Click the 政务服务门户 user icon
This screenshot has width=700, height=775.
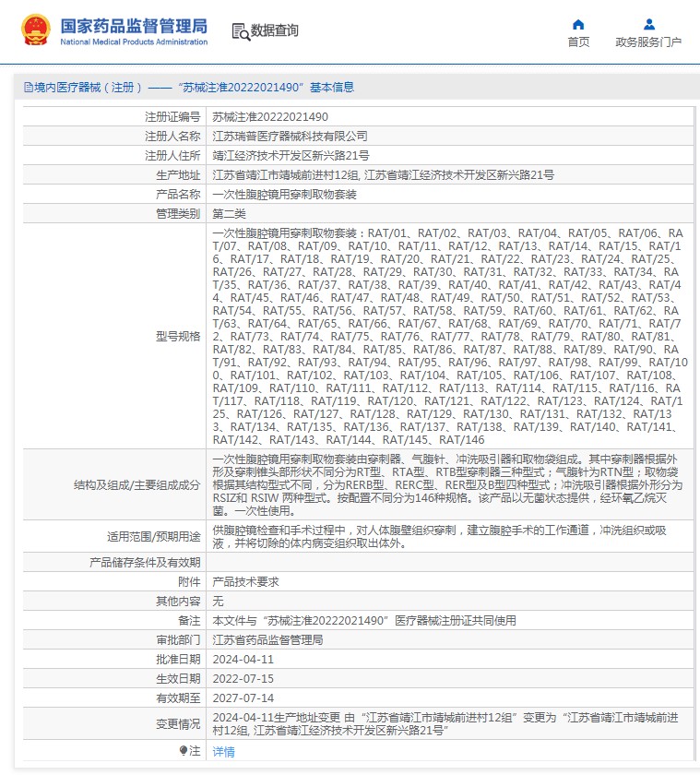point(649,24)
